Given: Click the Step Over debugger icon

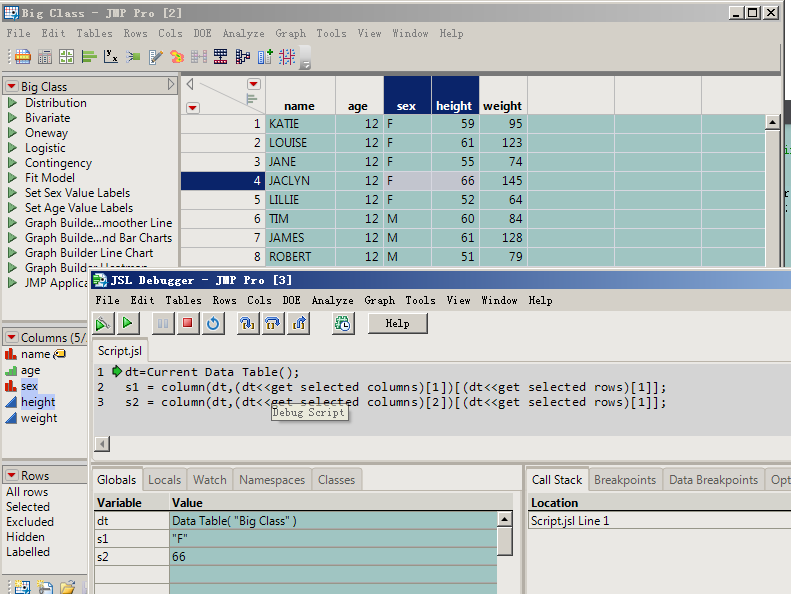Looking at the screenshot, I should click(x=273, y=323).
